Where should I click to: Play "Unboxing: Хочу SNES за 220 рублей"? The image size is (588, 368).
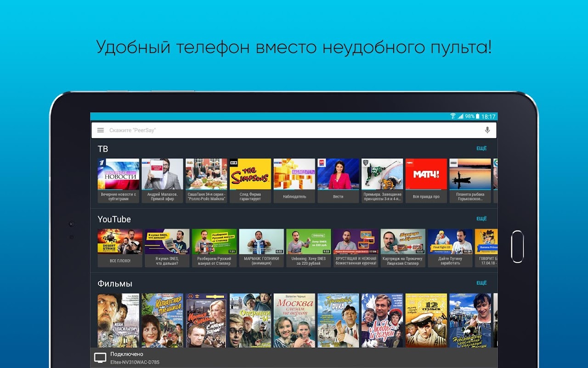(x=309, y=248)
